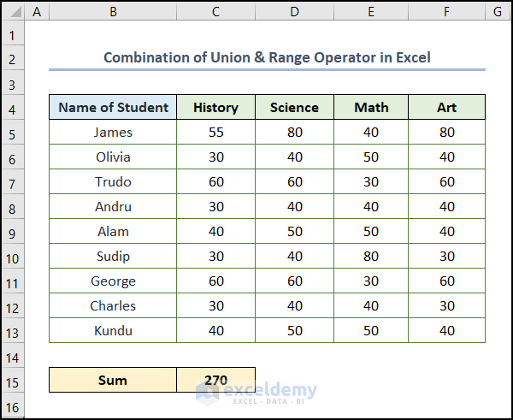Select the Sum result cell showing 270
The image size is (513, 420).
click(215, 380)
